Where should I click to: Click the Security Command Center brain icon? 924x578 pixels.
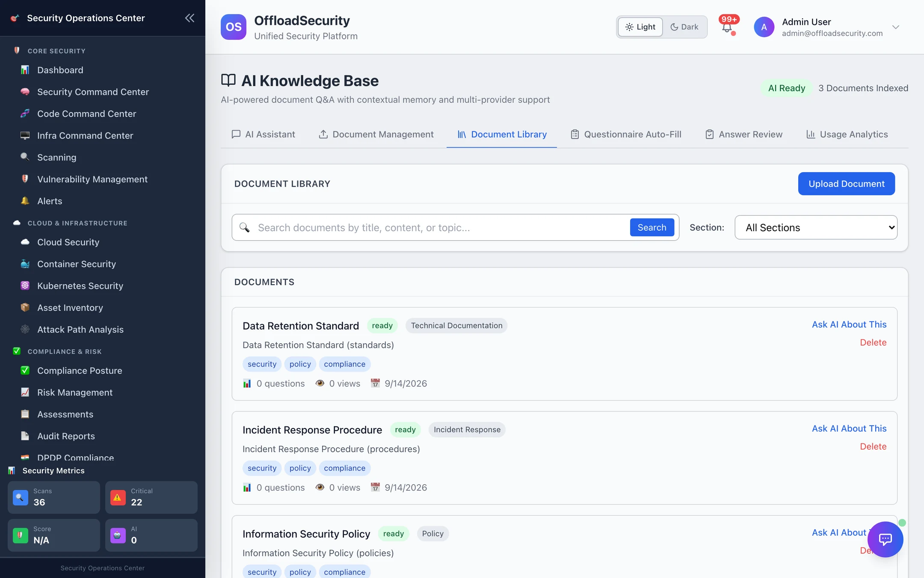point(25,92)
